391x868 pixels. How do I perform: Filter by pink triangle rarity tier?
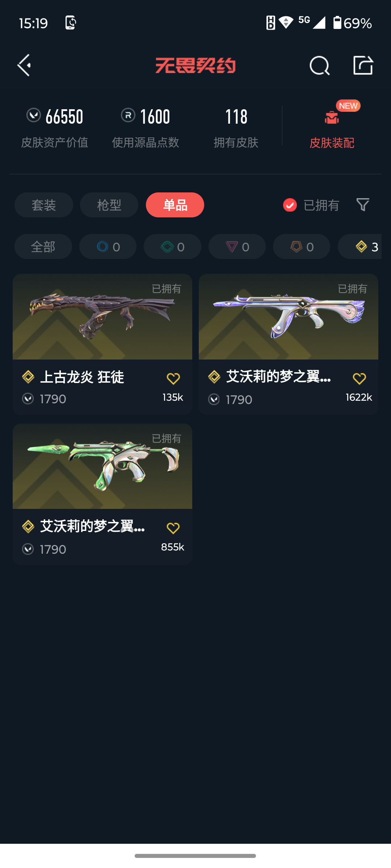point(237,247)
